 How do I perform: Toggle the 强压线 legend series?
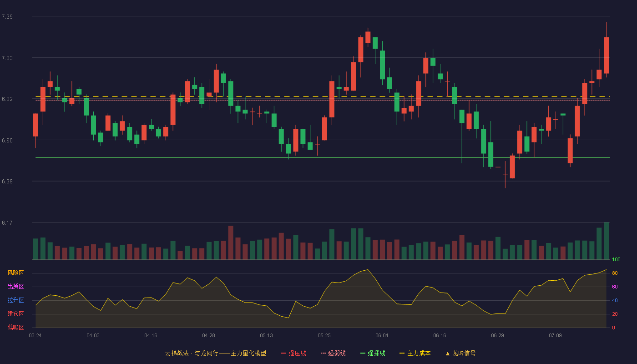293,353
